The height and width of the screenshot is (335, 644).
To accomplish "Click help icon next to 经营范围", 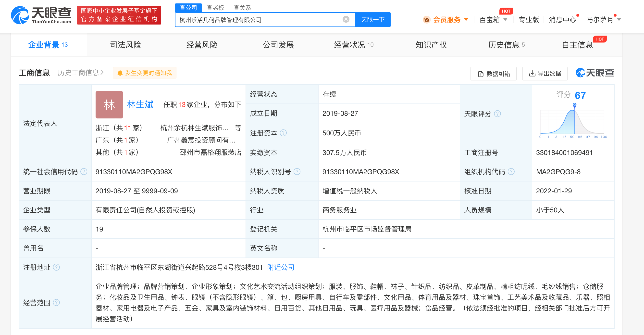I will click(57, 302).
